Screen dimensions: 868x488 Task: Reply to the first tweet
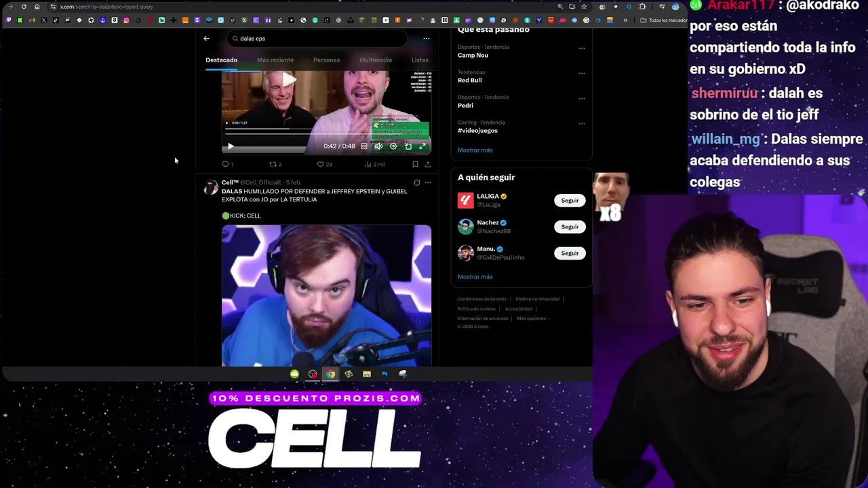click(227, 164)
